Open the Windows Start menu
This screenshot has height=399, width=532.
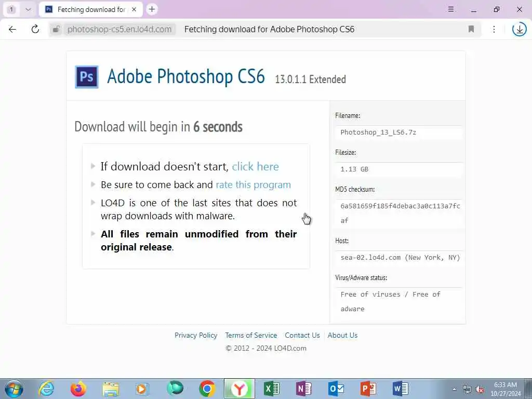point(14,389)
